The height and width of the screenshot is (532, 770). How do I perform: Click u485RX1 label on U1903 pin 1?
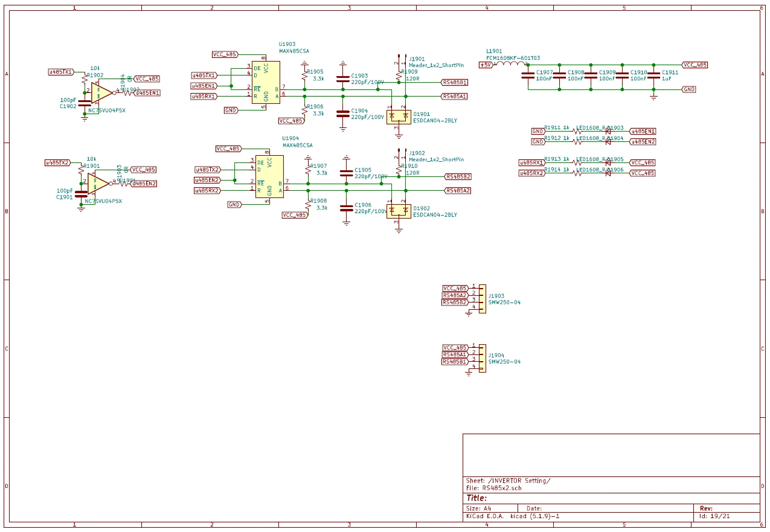pos(204,96)
